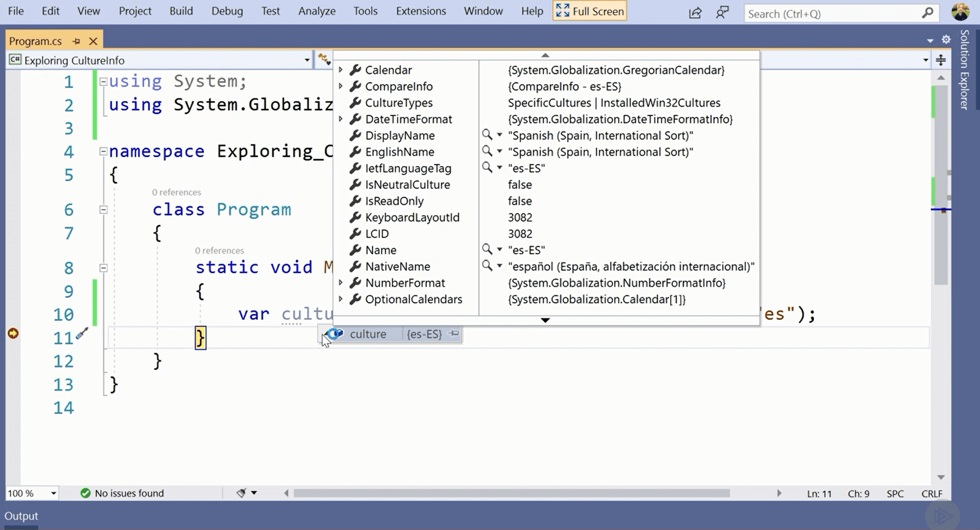Open the share (Live Share) icon
Image resolution: width=980 pixels, height=530 pixels.
695,13
